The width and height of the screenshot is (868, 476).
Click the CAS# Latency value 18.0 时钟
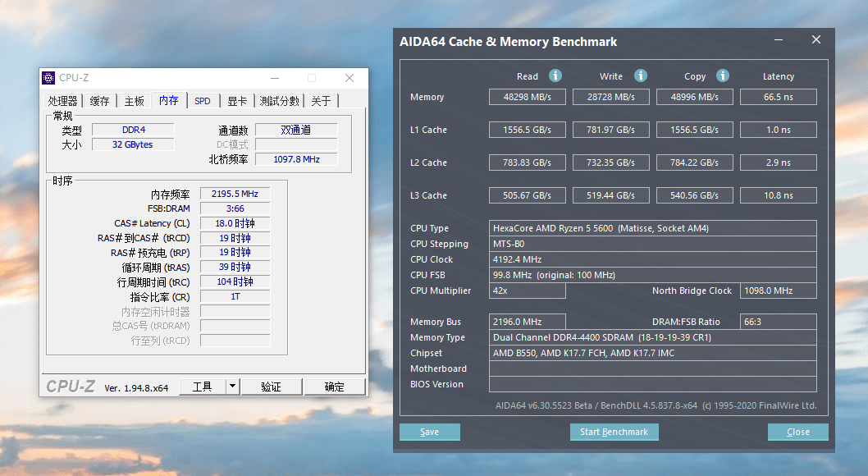coord(235,223)
